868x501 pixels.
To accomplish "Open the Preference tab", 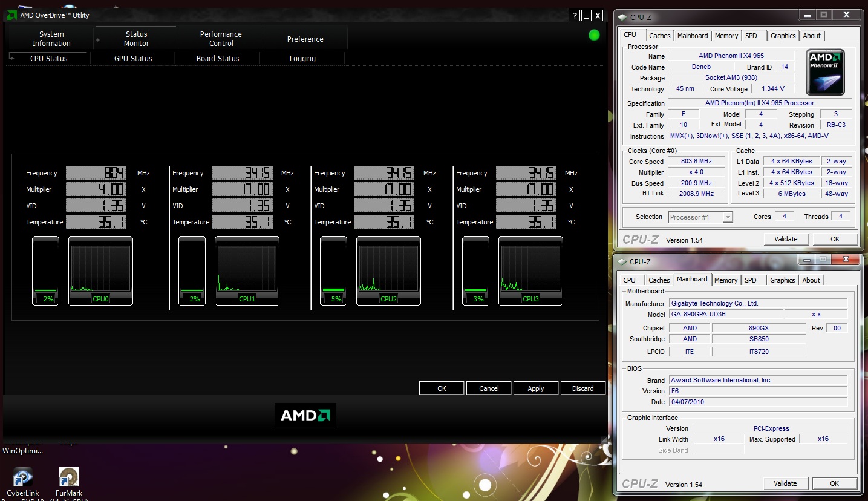I will [x=305, y=39].
